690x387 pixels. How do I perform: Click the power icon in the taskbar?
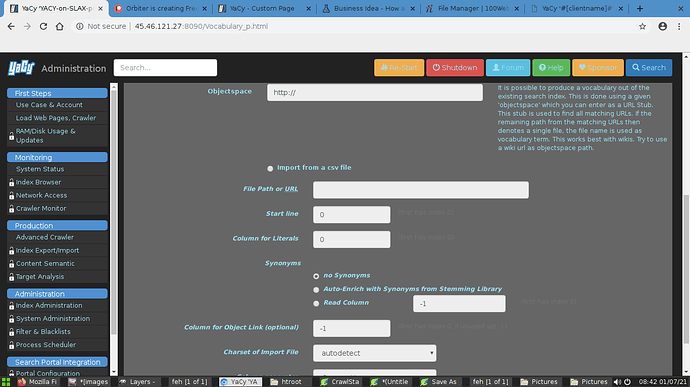pos(627,382)
